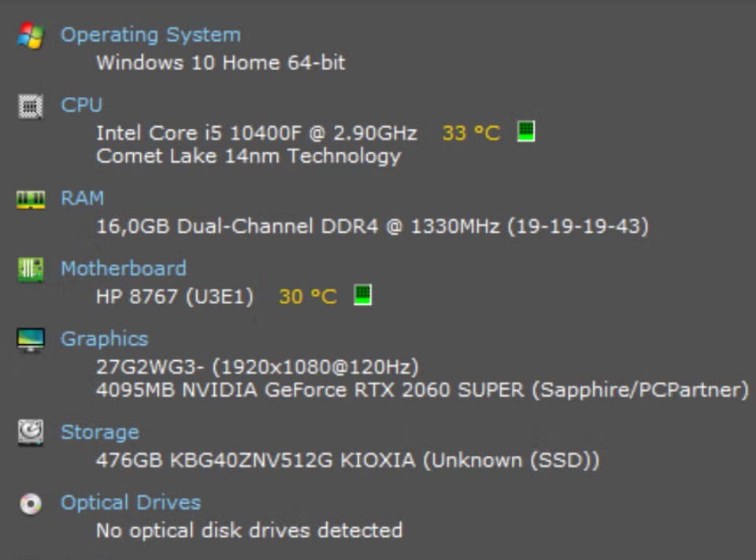The height and width of the screenshot is (560, 756).
Task: Click the green Motherboard icon
Action: (x=30, y=269)
